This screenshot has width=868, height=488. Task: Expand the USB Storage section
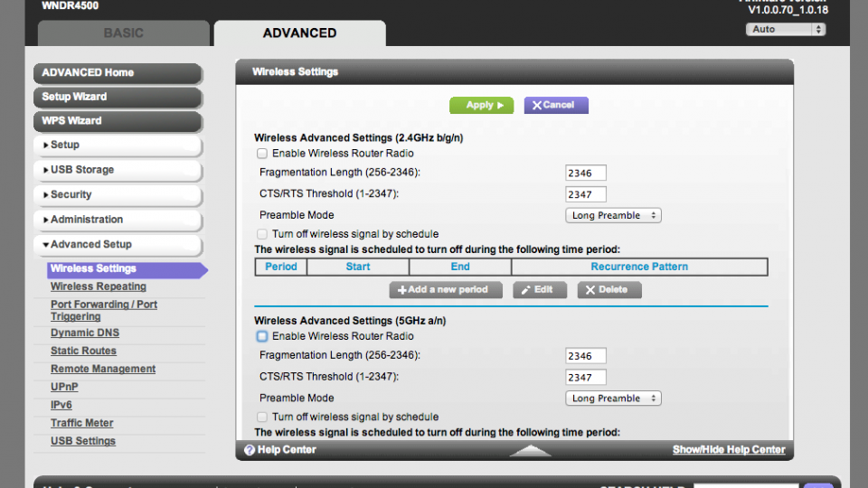[x=118, y=170]
